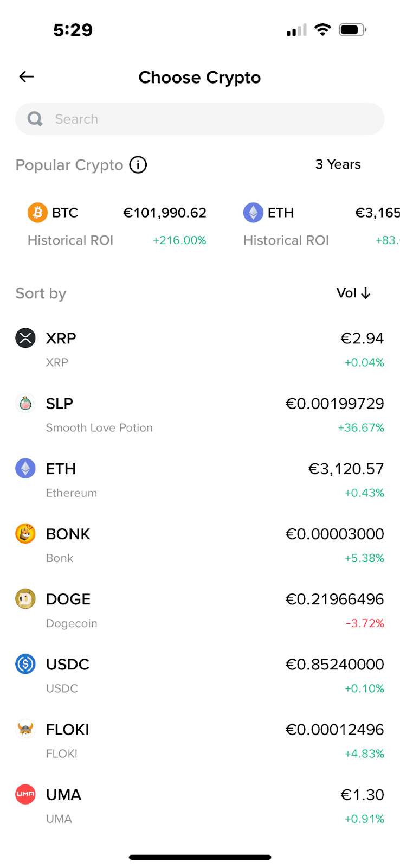Viewport: 400px width, 868px height.
Task: Pick the DOGE row showing -3.72%
Action: [x=200, y=610]
